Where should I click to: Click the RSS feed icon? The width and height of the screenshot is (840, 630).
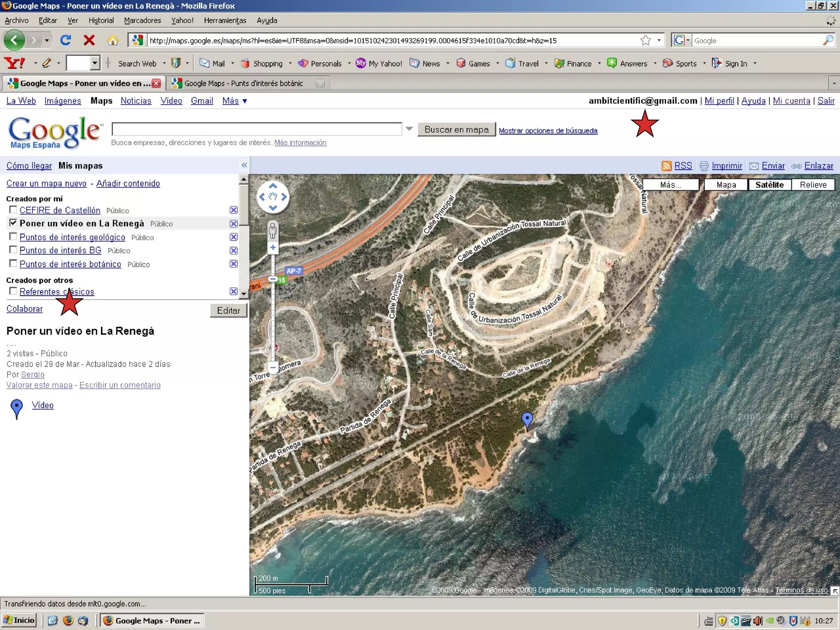[x=667, y=166]
